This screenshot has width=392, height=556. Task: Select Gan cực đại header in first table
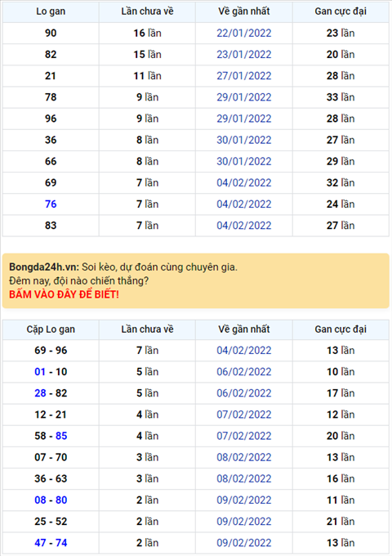click(341, 11)
